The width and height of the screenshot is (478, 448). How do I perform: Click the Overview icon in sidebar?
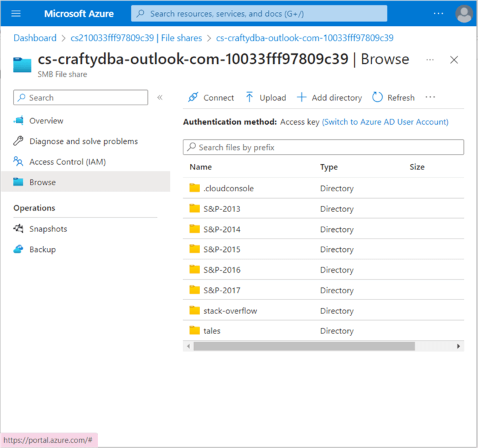click(x=18, y=121)
